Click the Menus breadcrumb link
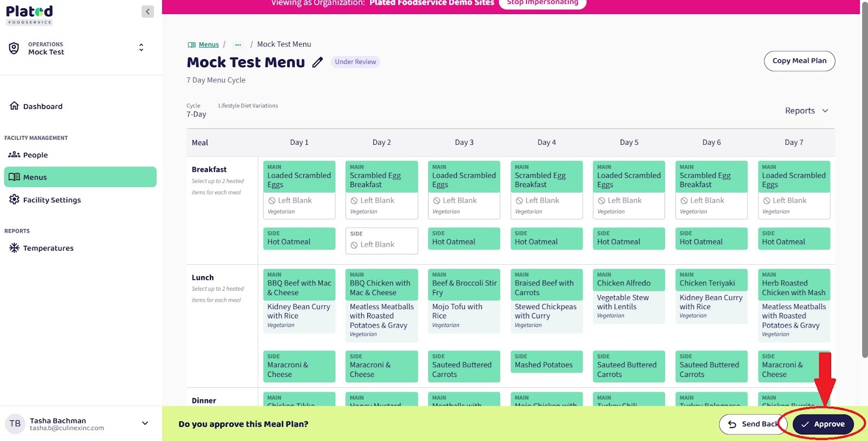This screenshot has height=441, width=868. click(208, 44)
